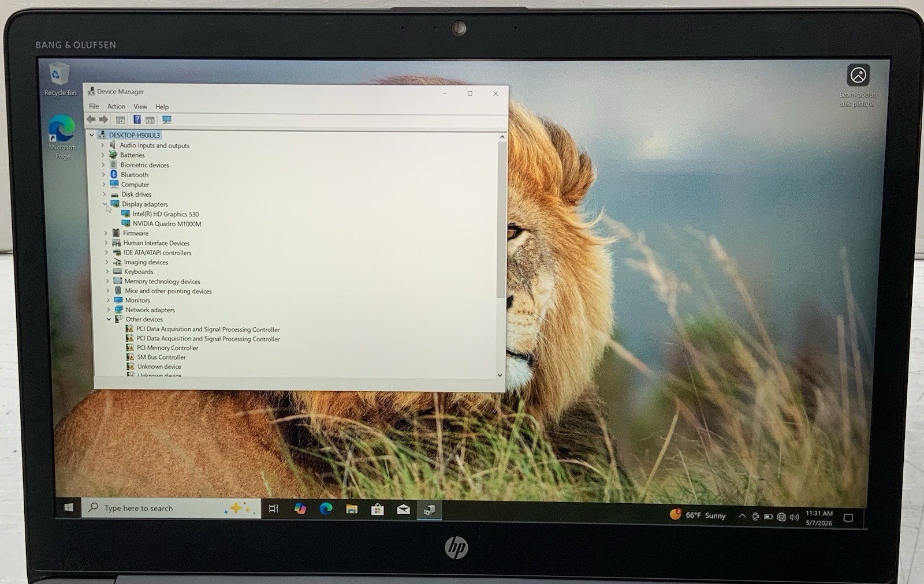
Task: Expand the Firmware category
Action: [x=106, y=233]
